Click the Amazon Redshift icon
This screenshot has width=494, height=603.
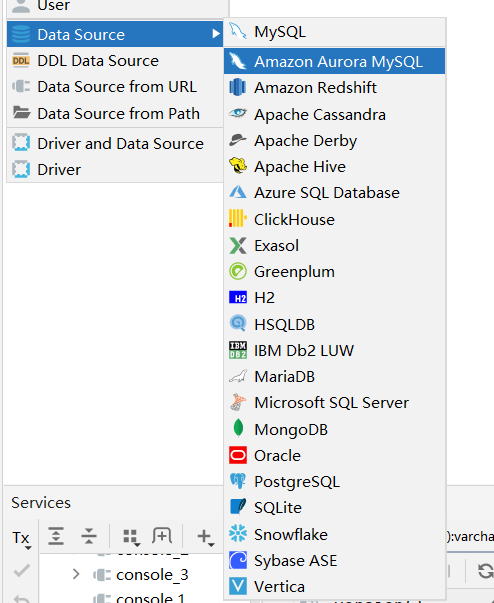(238, 87)
